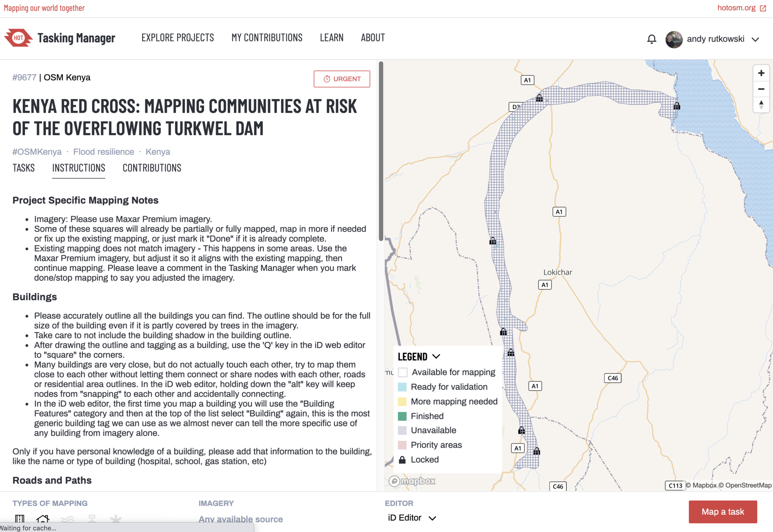Switch to the Tasks tab

(24, 168)
